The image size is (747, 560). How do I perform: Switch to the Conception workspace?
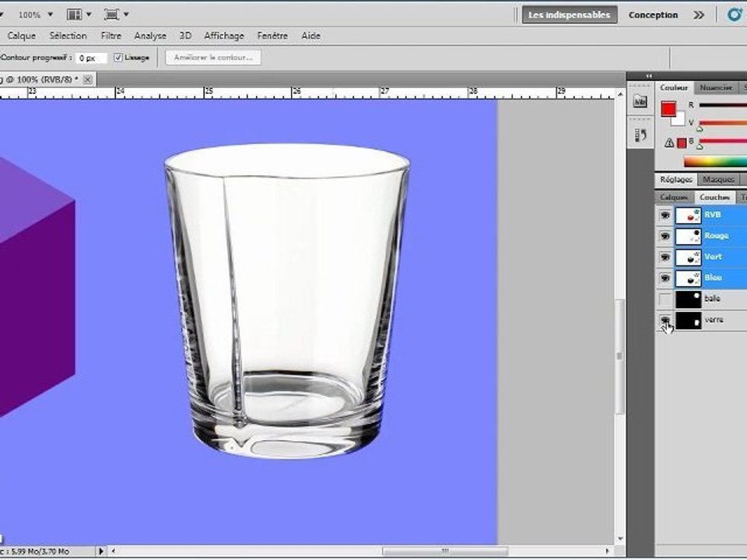click(653, 15)
